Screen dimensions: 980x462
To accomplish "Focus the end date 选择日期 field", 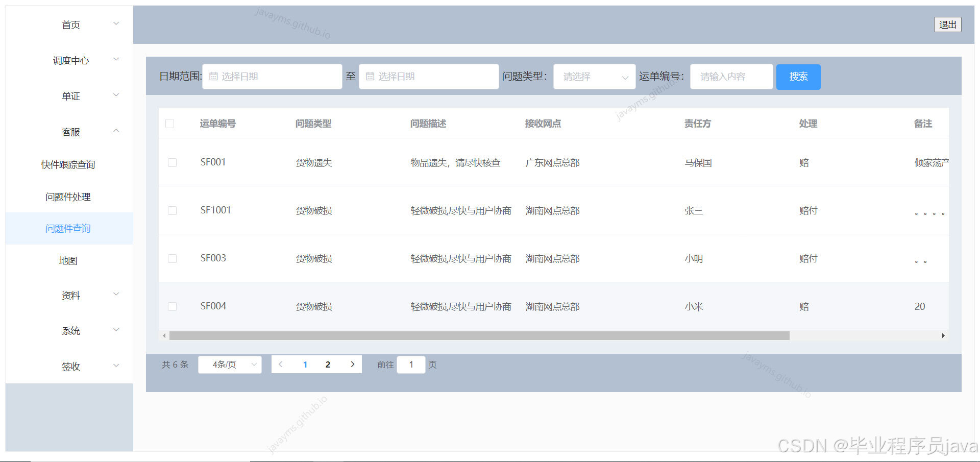I will [429, 77].
